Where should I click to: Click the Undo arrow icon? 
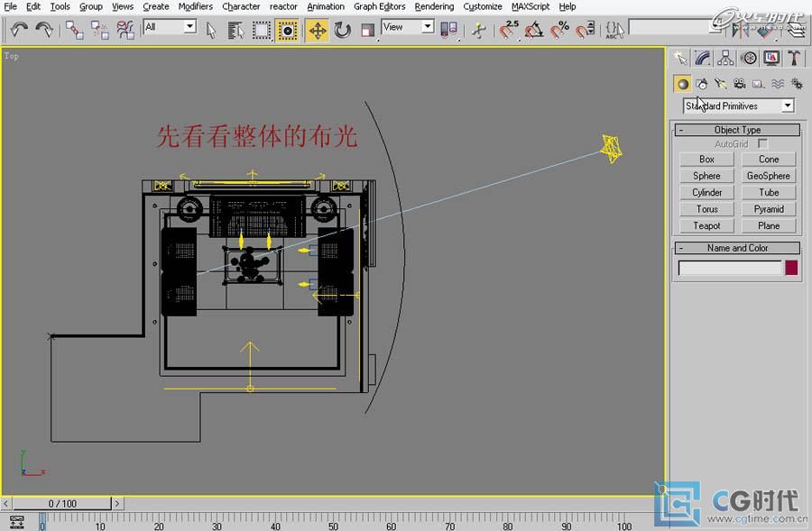pos(19,30)
